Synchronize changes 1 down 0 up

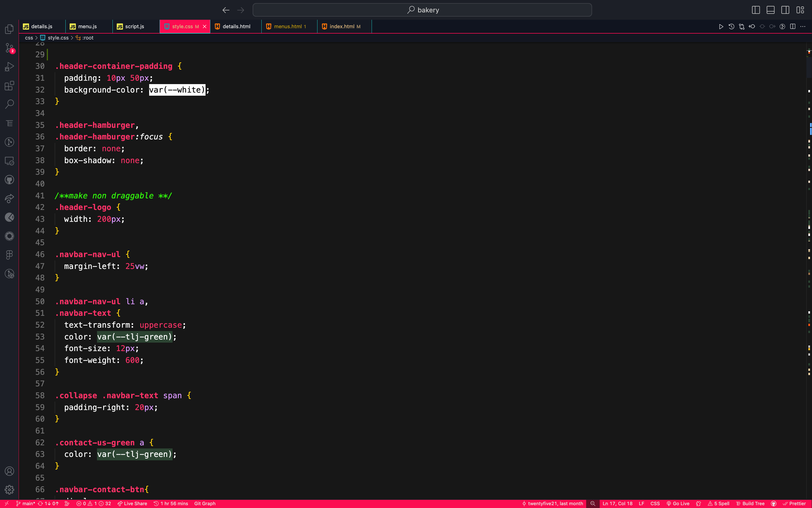(48, 504)
